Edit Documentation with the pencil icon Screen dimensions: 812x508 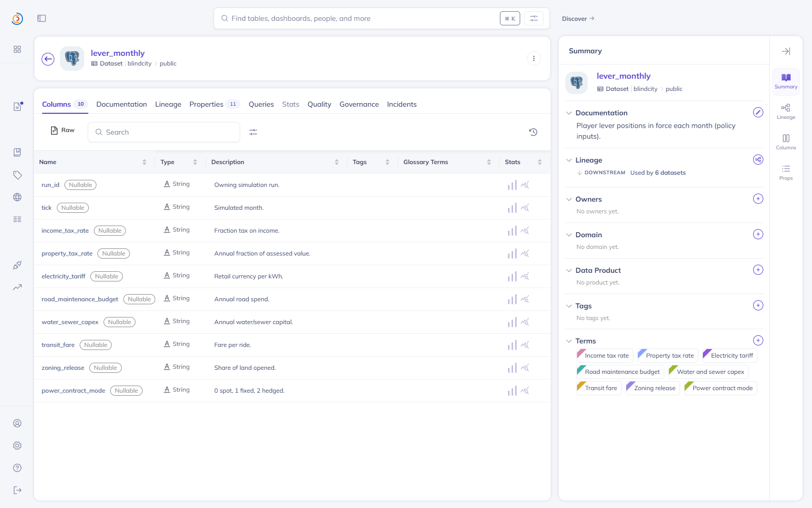click(758, 112)
